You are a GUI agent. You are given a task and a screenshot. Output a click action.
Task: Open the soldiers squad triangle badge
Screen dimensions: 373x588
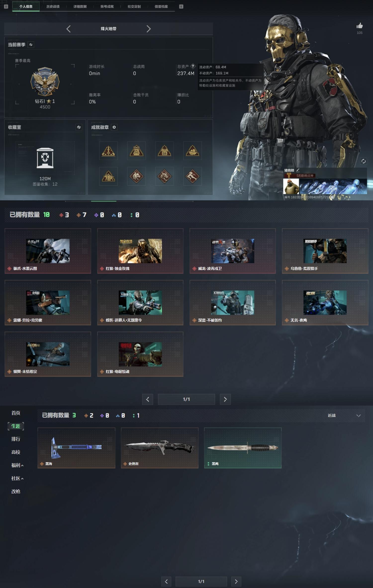coord(108,176)
